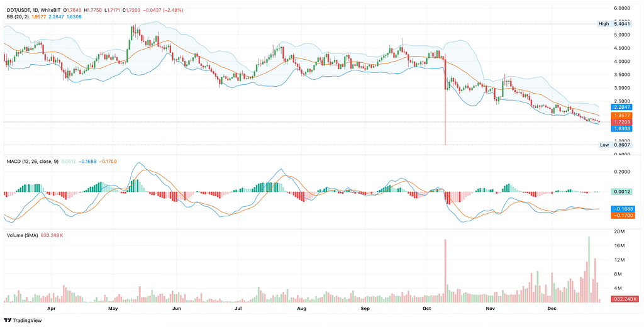
Task: Click the 4M label on volume axis
Action: (x=619, y=288)
